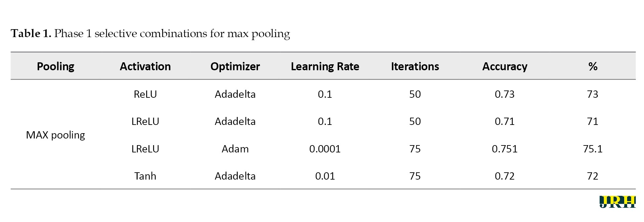Click the % column header
644x222 pixels.
pos(593,67)
